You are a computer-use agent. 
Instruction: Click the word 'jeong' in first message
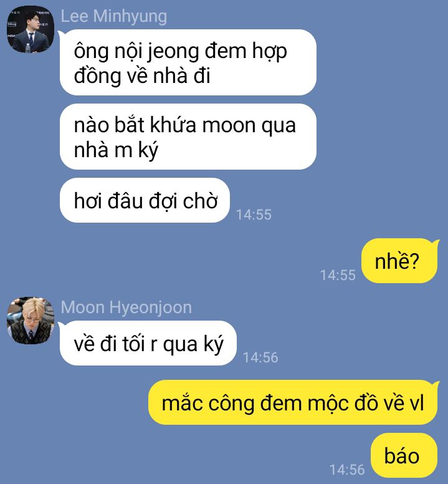click(173, 52)
